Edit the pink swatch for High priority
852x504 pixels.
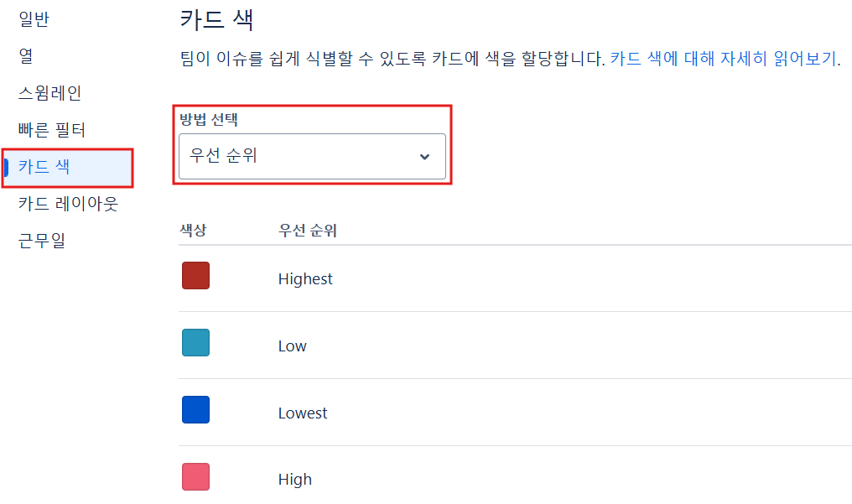pyautogui.click(x=195, y=477)
